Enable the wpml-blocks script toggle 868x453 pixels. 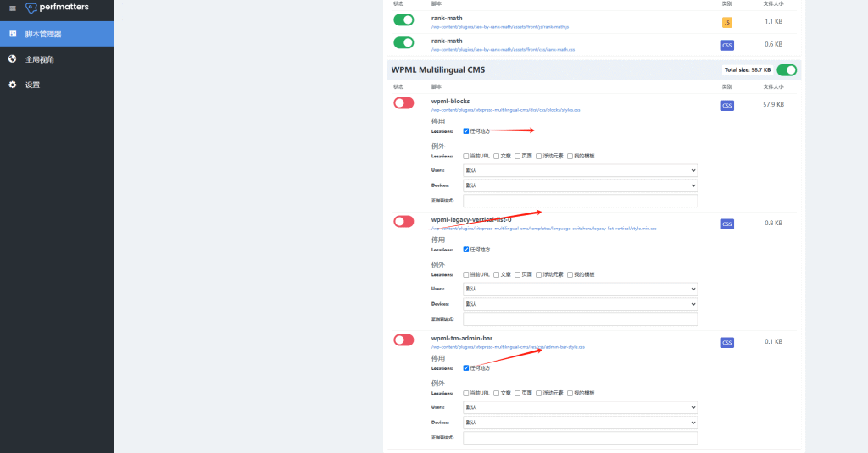click(x=403, y=103)
